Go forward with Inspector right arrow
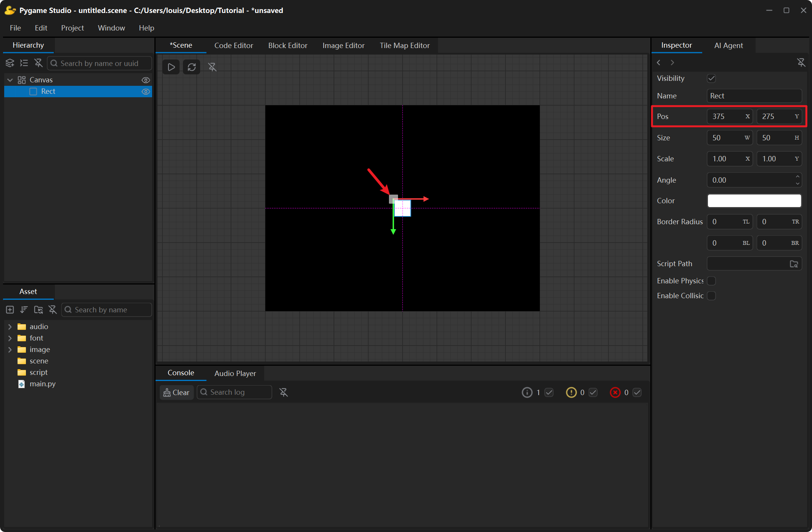The height and width of the screenshot is (532, 812). pyautogui.click(x=672, y=63)
